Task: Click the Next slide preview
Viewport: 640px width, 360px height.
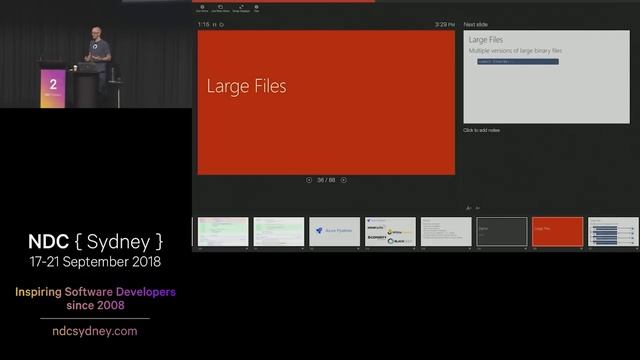Action: tap(547, 77)
